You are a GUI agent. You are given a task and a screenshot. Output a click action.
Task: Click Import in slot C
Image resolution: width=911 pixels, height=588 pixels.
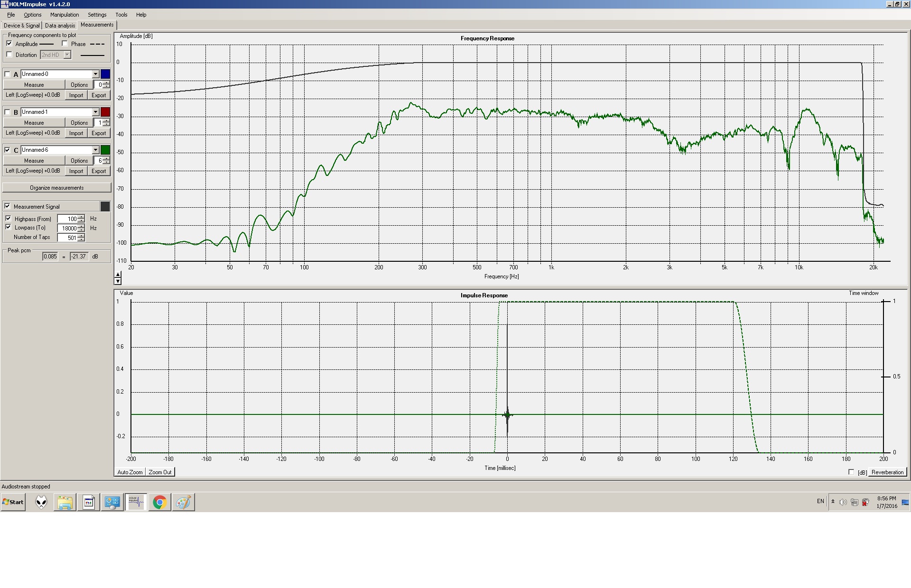pos(76,171)
